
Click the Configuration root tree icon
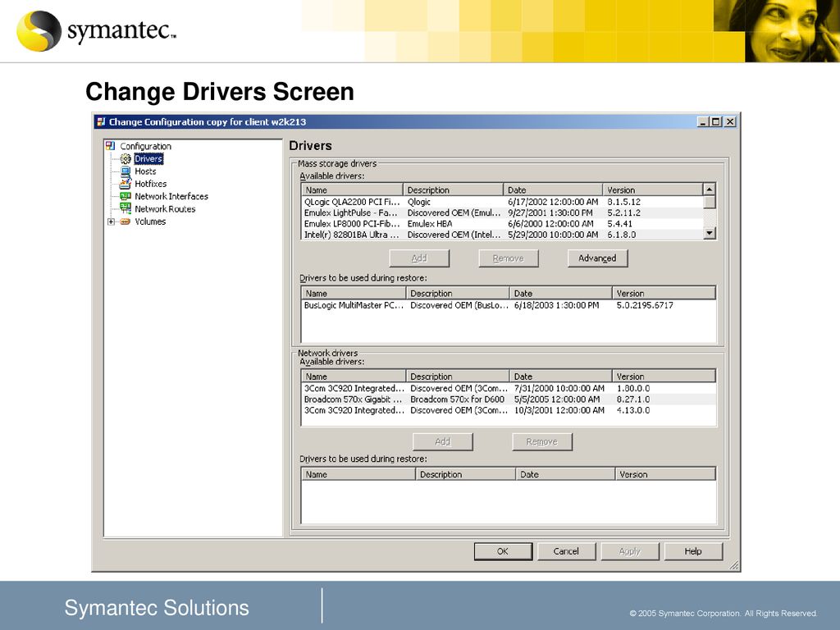[111, 146]
